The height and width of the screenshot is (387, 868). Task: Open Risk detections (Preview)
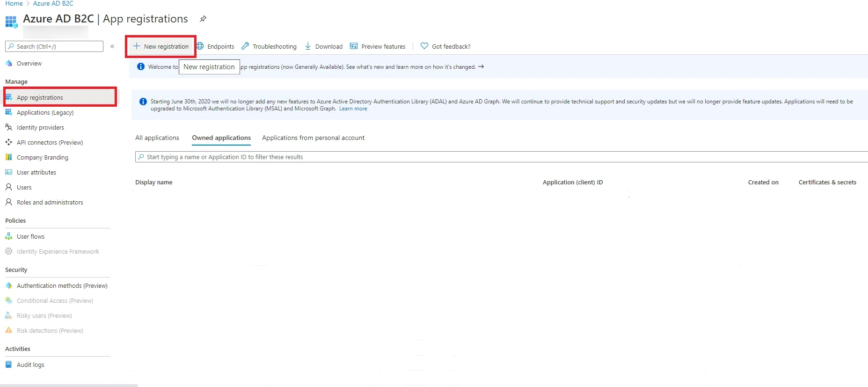pos(50,330)
